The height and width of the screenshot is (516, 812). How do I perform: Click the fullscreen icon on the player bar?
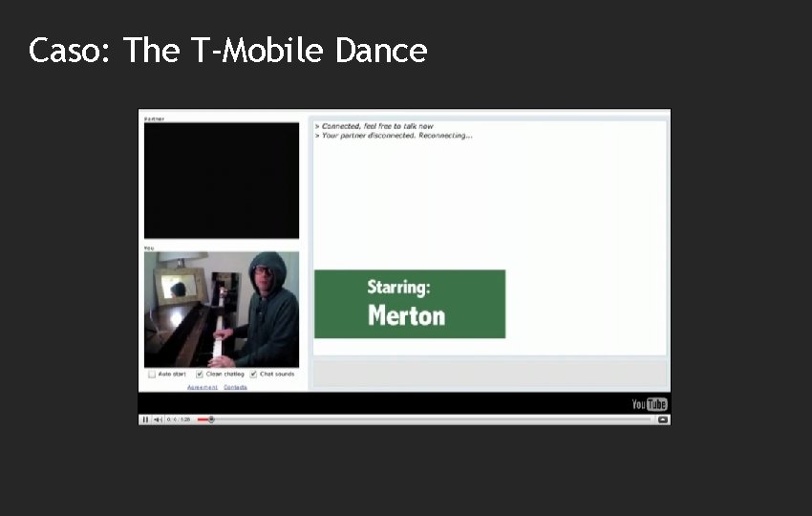pos(662,419)
